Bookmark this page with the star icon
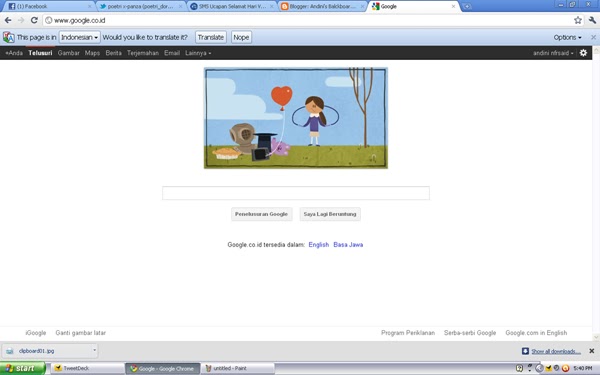This screenshot has width=600, height=375. (x=577, y=20)
